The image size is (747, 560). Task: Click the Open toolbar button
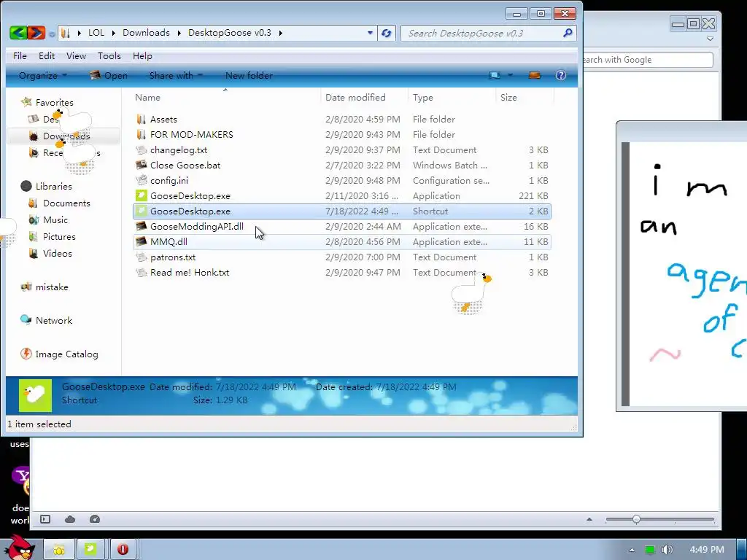click(109, 75)
